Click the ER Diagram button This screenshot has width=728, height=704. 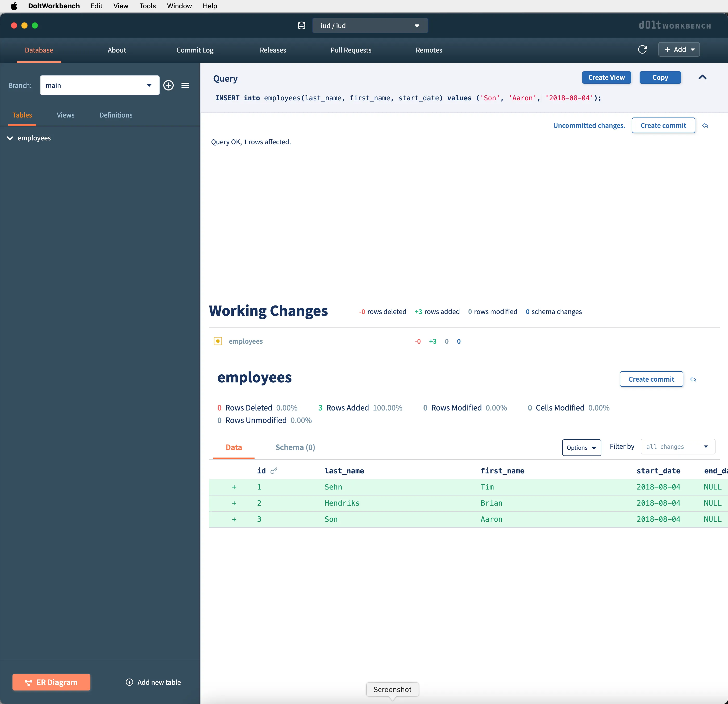[x=51, y=682]
